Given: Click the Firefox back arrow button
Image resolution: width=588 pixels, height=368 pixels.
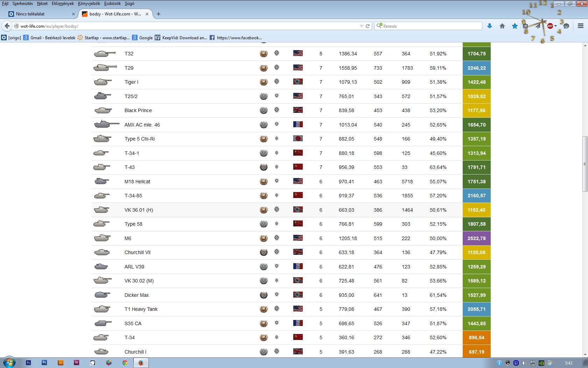Looking at the screenshot, I should click(7, 26).
